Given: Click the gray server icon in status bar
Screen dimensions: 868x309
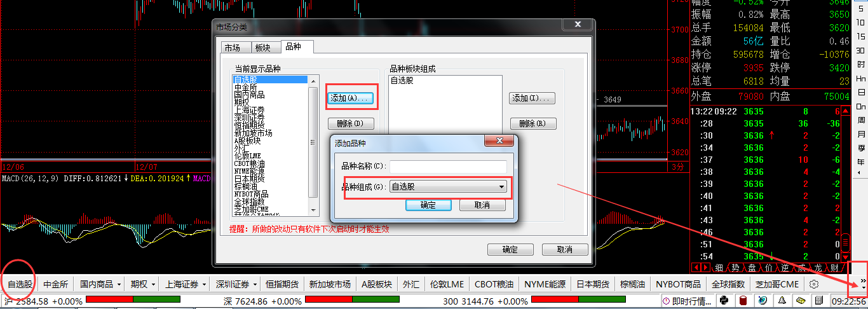Looking at the screenshot, I should [x=820, y=300].
